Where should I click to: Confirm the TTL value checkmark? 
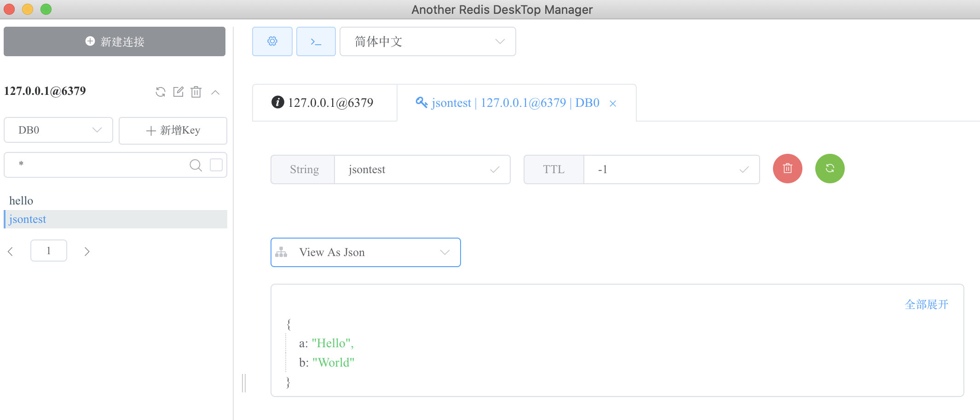click(x=744, y=169)
